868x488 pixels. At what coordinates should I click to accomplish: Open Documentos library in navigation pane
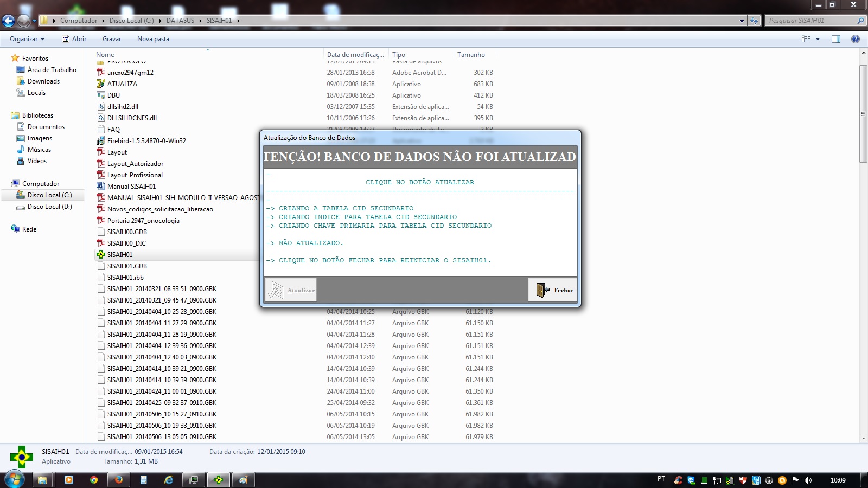pos(46,126)
